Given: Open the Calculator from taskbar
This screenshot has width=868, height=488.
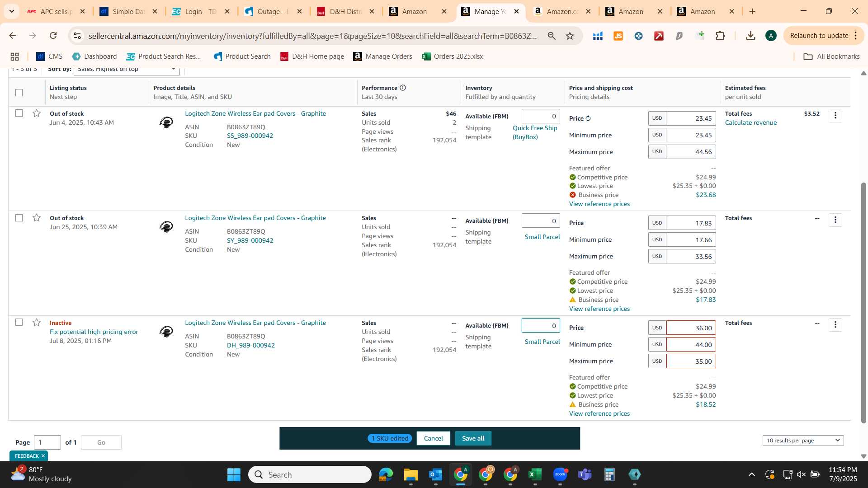Looking at the screenshot, I should pyautogui.click(x=609, y=474).
